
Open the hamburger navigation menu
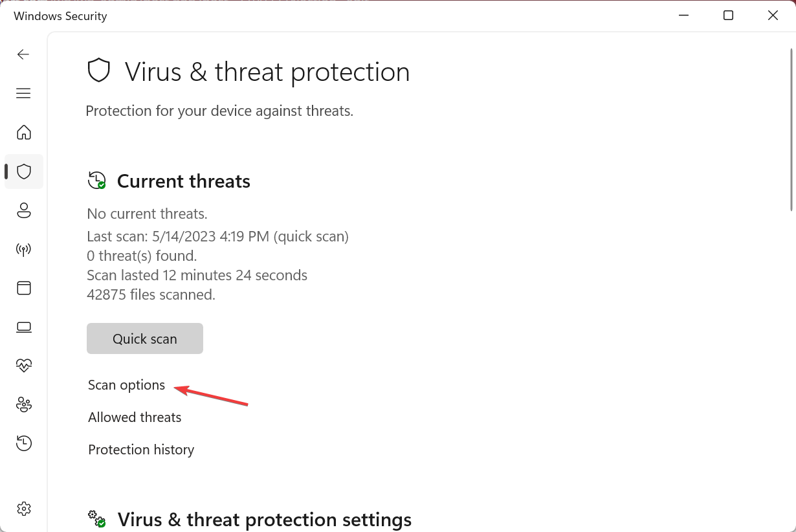click(x=23, y=94)
